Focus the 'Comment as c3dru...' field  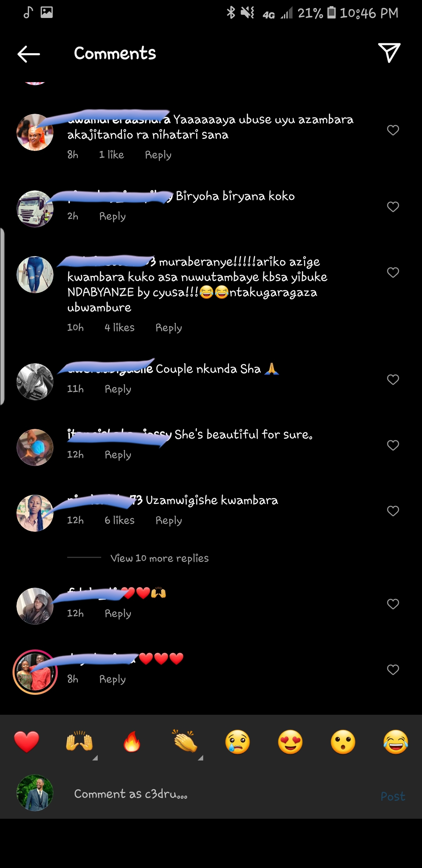(x=219, y=794)
